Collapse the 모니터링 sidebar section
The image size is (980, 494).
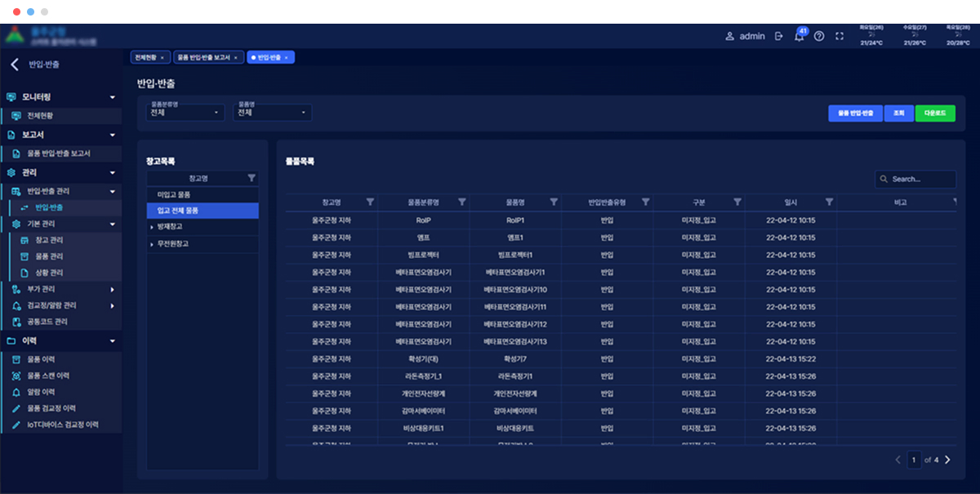pyautogui.click(x=113, y=97)
